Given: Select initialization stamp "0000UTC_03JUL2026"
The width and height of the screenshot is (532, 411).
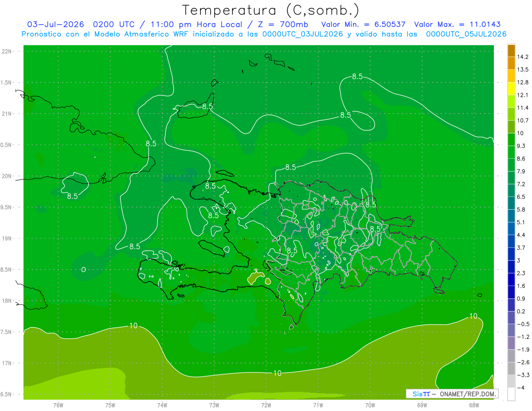Looking at the screenshot, I should (x=302, y=34).
